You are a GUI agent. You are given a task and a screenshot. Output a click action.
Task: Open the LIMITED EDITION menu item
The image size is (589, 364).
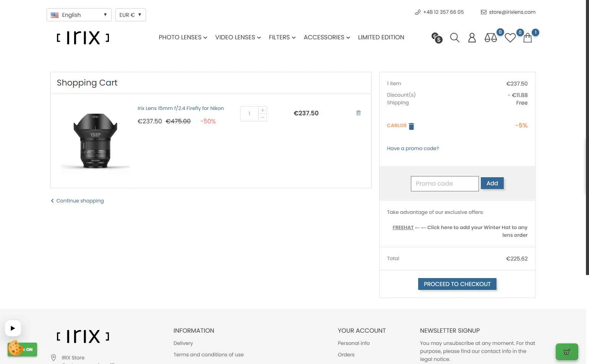381,37
